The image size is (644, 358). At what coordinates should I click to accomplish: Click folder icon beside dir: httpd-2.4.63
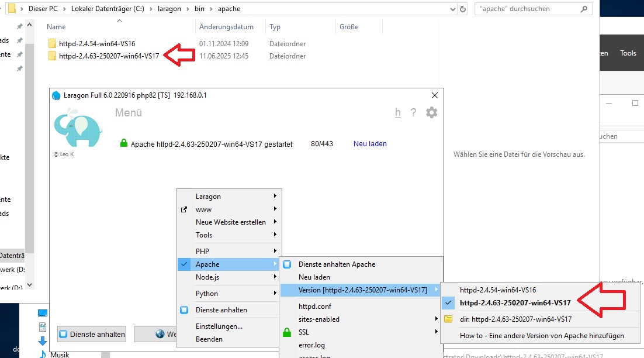[x=448, y=319]
